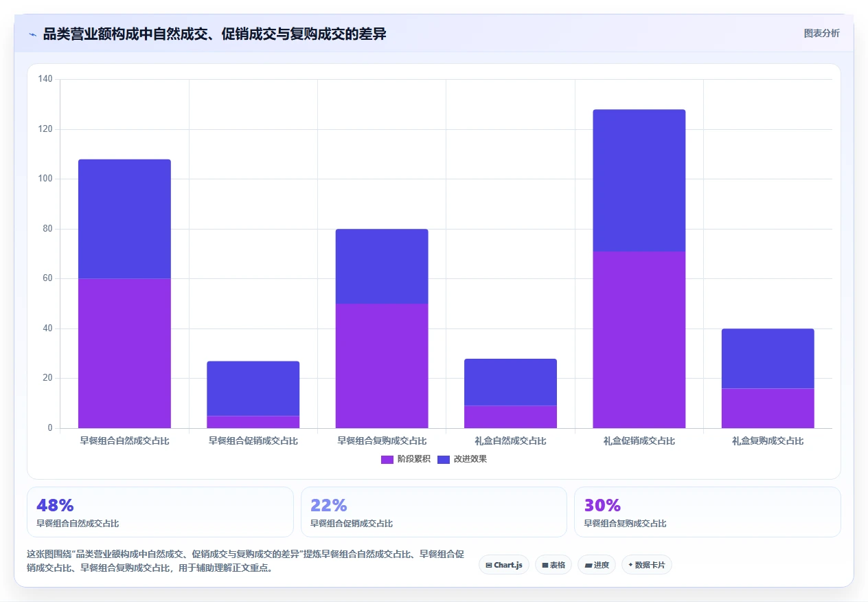Viewport: 868px width, 602px height.
Task: Click x-axis label 早餐组合促销成交占比
Action: point(253,441)
